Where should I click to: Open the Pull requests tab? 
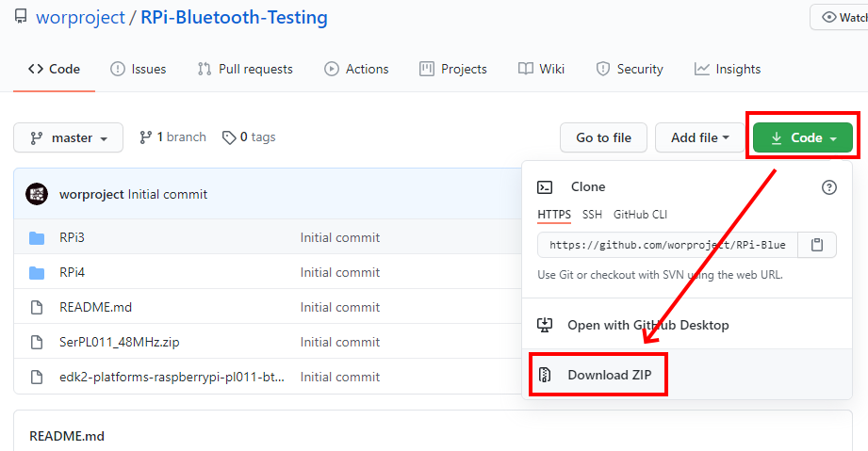[x=245, y=69]
